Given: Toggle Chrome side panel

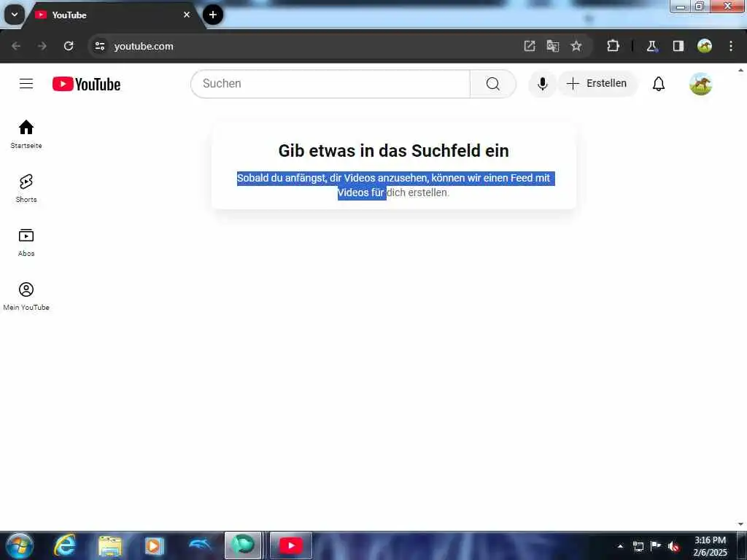Looking at the screenshot, I should coord(678,46).
